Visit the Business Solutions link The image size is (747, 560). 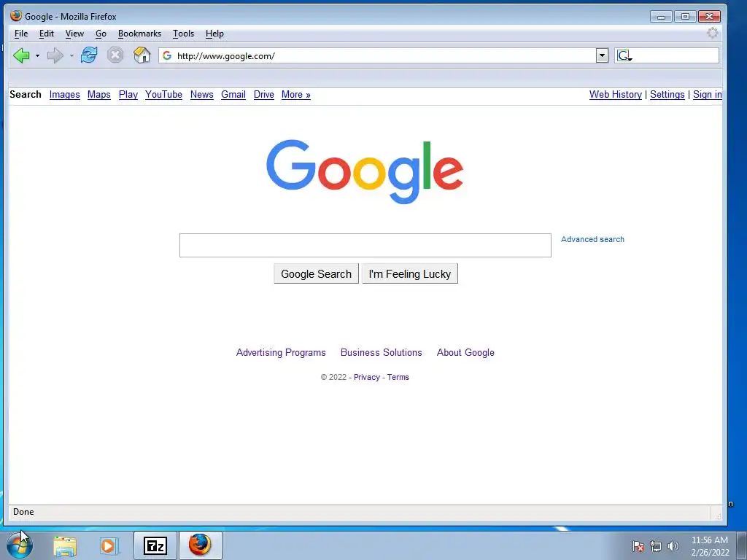[381, 352]
